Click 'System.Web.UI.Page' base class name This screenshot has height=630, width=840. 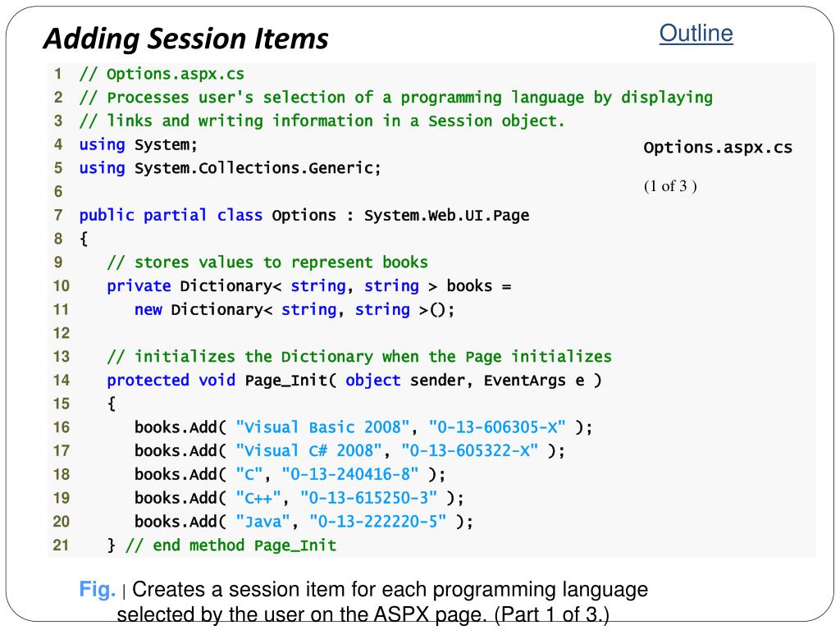click(x=447, y=216)
